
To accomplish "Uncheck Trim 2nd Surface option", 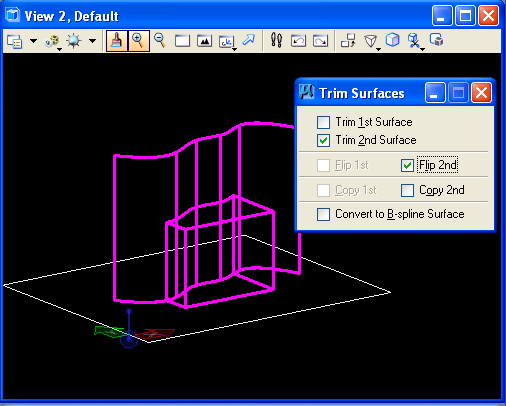I will click(323, 140).
